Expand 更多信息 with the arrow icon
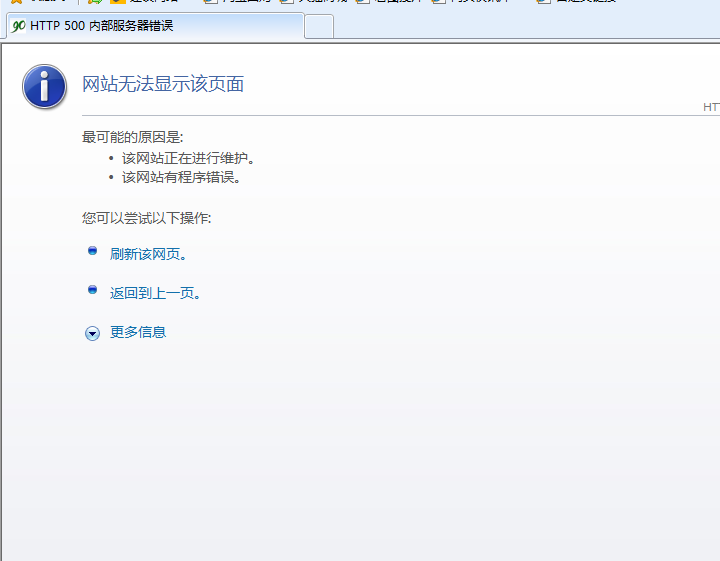The width and height of the screenshot is (720, 561). click(92, 333)
